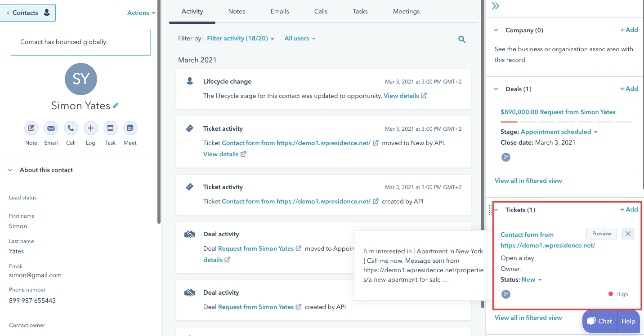644x336 pixels.
Task: Add a new deal with + Add
Action: point(629,88)
